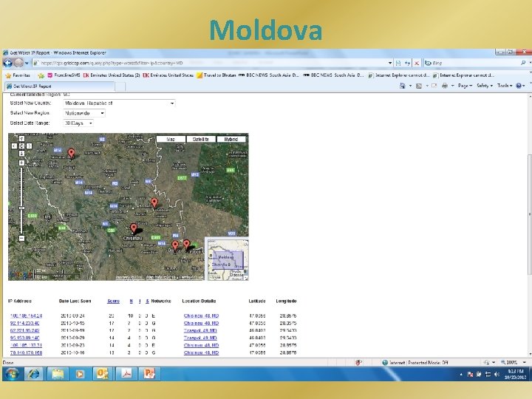Click the red marker in northwest Moldova
The height and width of the screenshot is (399, 532).
click(x=71, y=153)
